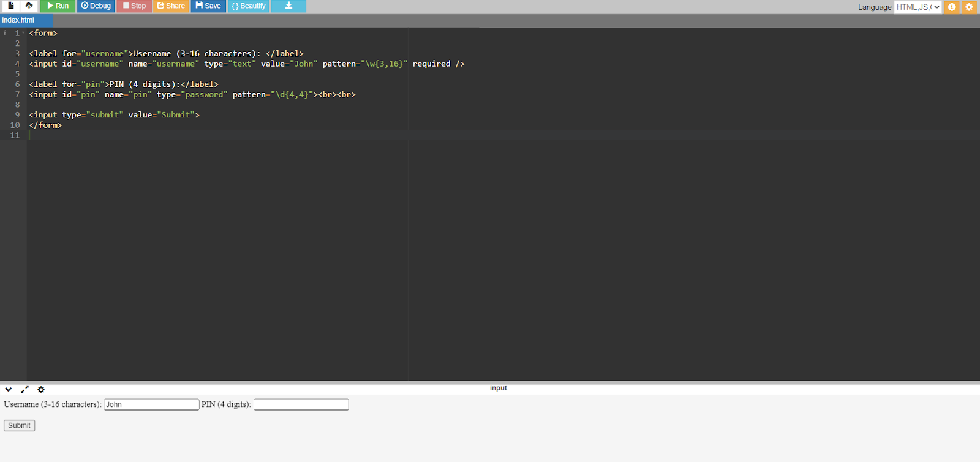
Task: Click the 'PIN (4 digits):' label in output
Action: 226,404
